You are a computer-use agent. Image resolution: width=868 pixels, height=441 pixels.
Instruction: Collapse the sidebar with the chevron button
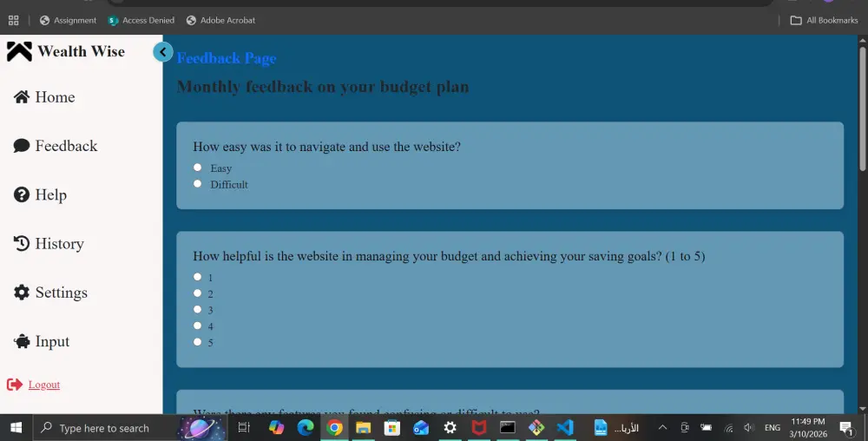[163, 52]
